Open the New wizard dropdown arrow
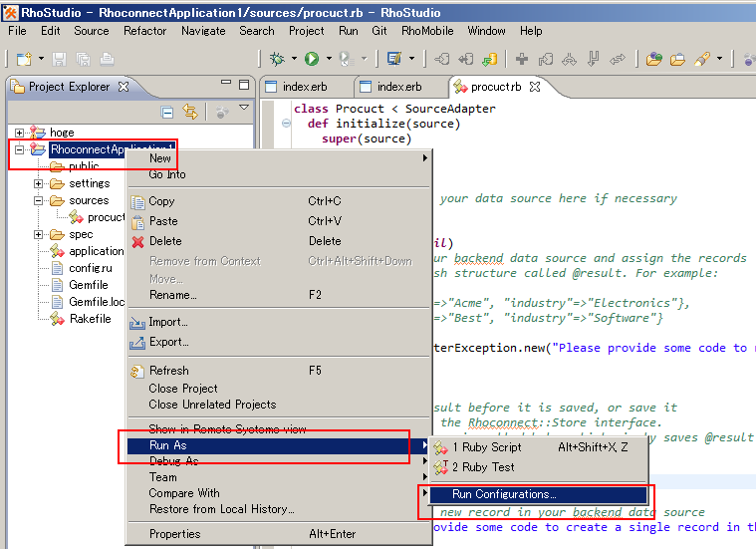756x549 pixels. click(x=41, y=59)
